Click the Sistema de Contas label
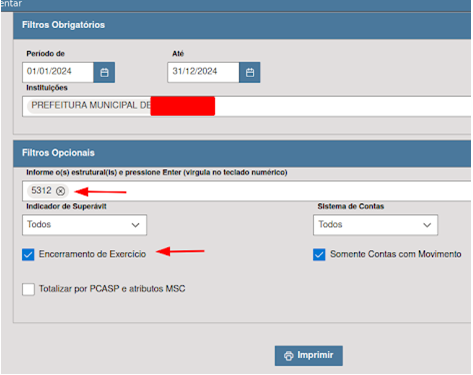Image resolution: width=473 pixels, height=375 pixels. [351, 206]
